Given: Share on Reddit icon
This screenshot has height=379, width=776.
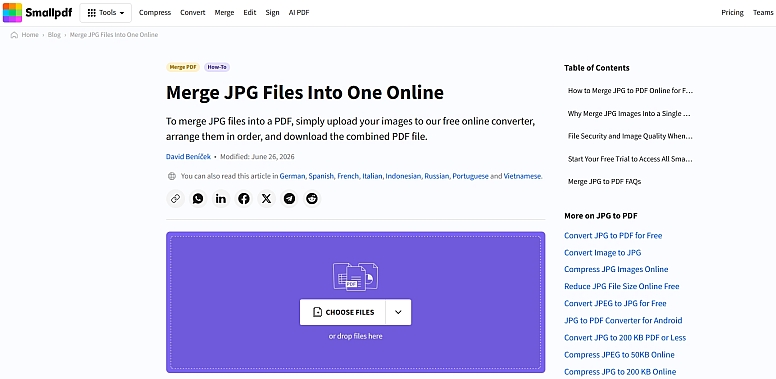Looking at the screenshot, I should [312, 199].
